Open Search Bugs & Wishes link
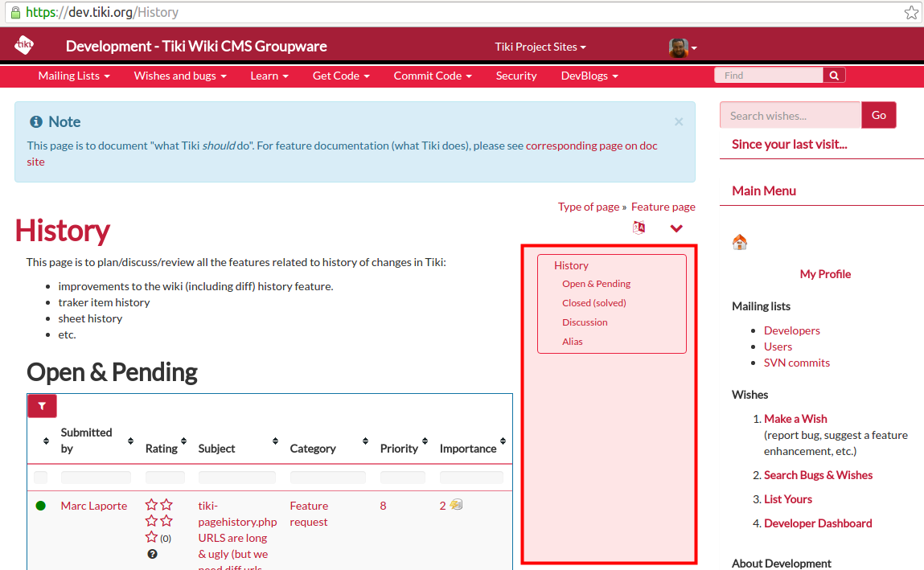The height and width of the screenshot is (570, 924). point(818,475)
